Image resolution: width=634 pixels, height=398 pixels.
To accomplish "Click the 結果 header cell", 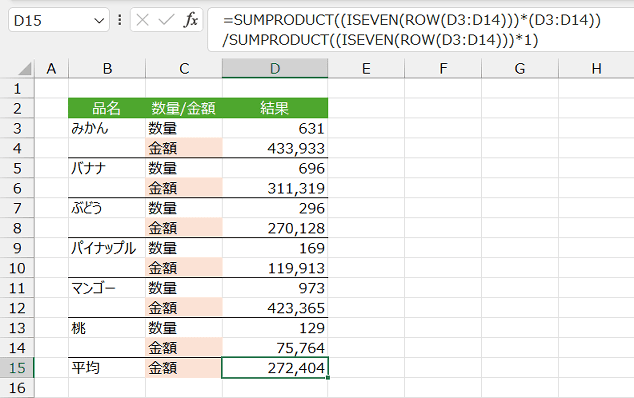I will tap(275, 108).
